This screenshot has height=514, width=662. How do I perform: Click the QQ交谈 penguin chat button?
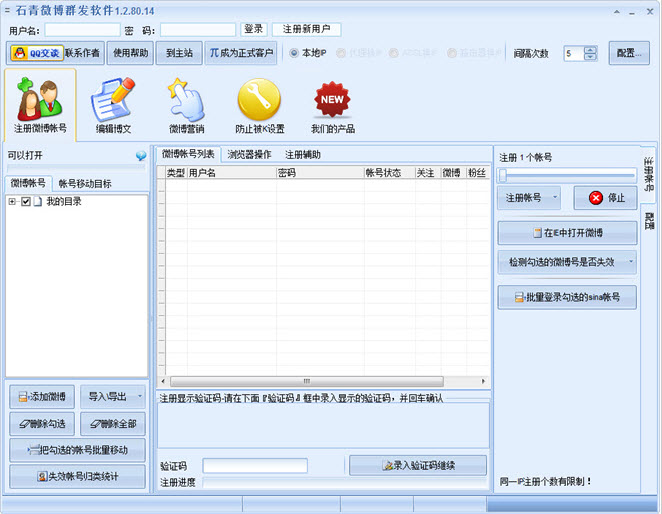click(37, 53)
